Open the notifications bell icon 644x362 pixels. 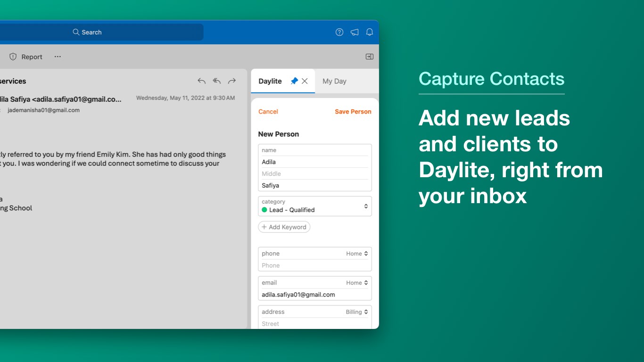tap(370, 32)
